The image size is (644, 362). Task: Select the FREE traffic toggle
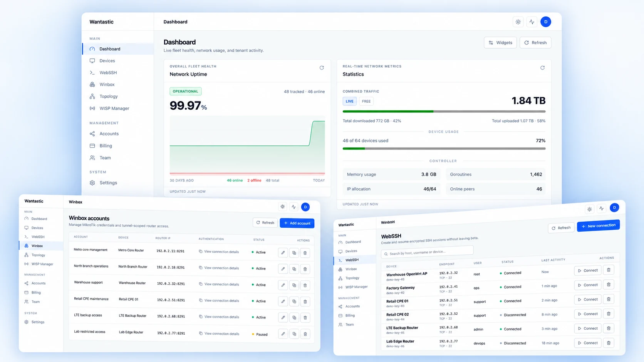(x=366, y=101)
